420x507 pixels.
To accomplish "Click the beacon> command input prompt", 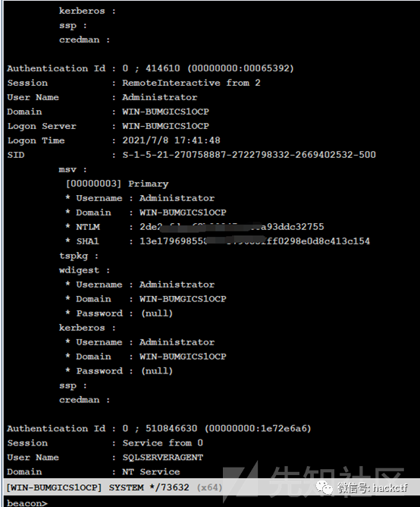I will click(27, 502).
